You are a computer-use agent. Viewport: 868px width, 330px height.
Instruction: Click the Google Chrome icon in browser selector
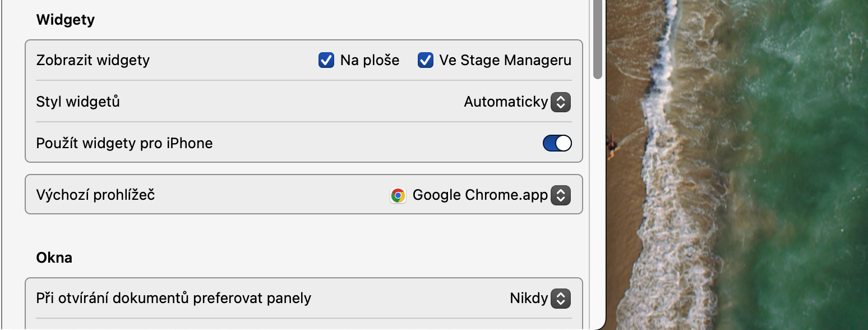(398, 195)
